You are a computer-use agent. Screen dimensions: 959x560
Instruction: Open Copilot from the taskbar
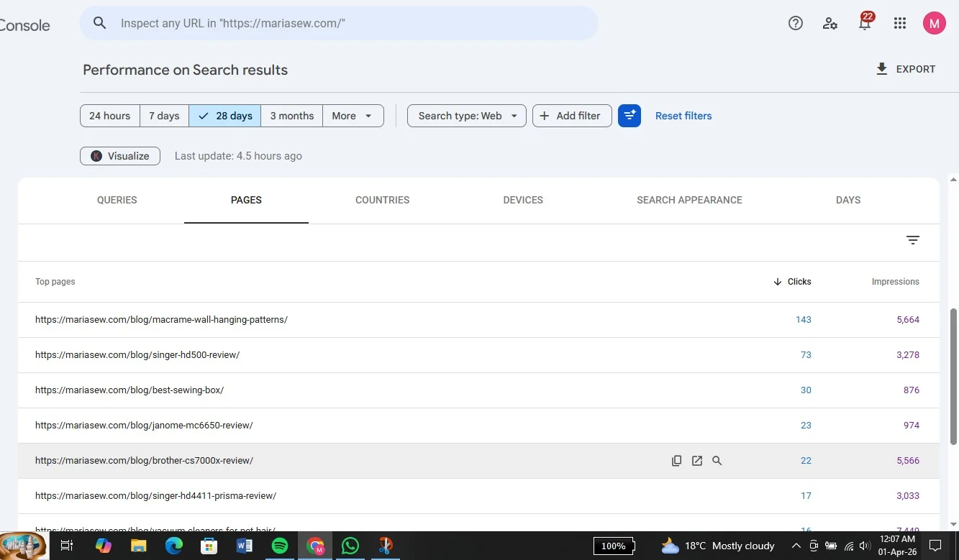pos(104,546)
